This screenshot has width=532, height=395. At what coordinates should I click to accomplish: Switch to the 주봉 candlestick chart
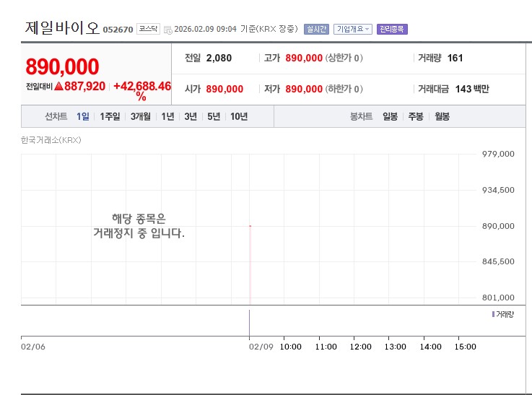[416, 116]
